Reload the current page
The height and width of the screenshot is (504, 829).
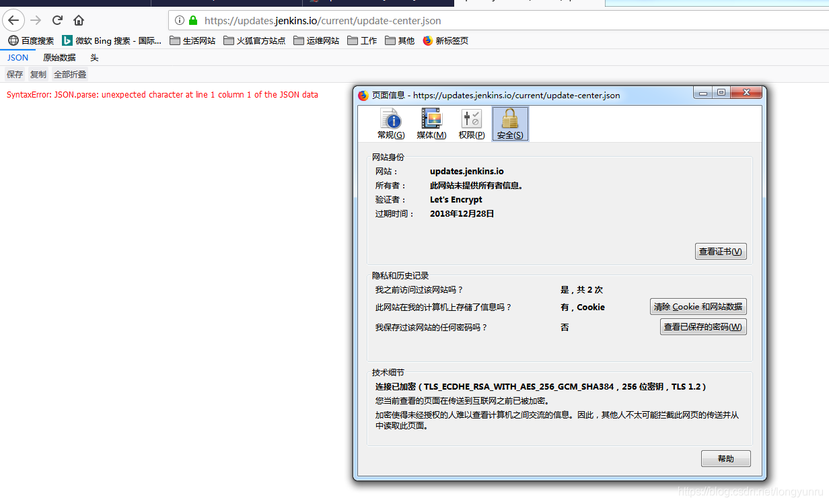(57, 20)
